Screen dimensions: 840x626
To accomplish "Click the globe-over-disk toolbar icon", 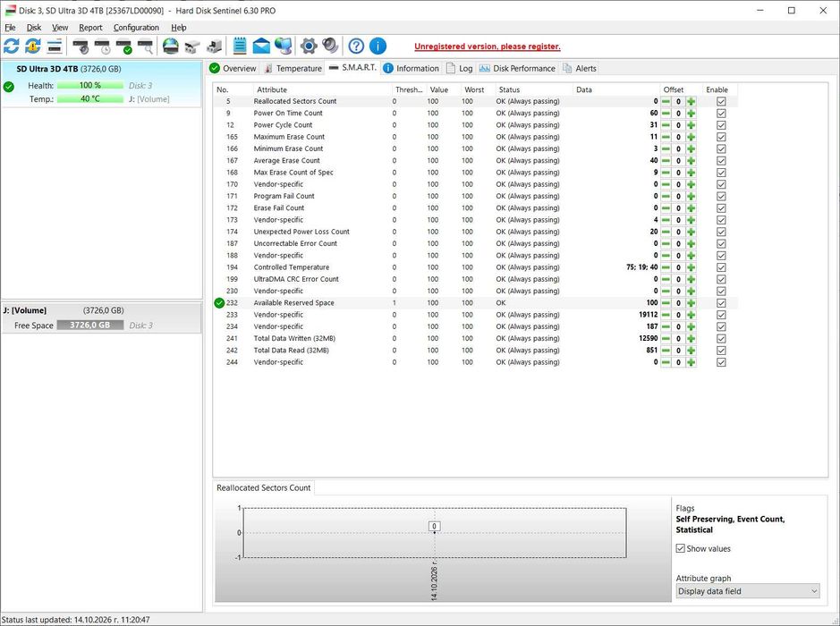I will (171, 46).
